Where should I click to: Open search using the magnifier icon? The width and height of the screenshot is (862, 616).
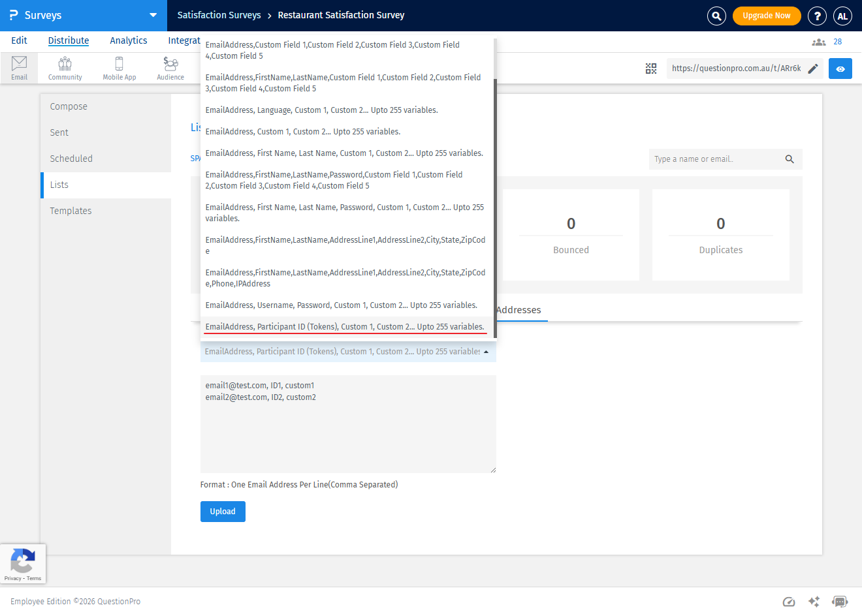716,16
